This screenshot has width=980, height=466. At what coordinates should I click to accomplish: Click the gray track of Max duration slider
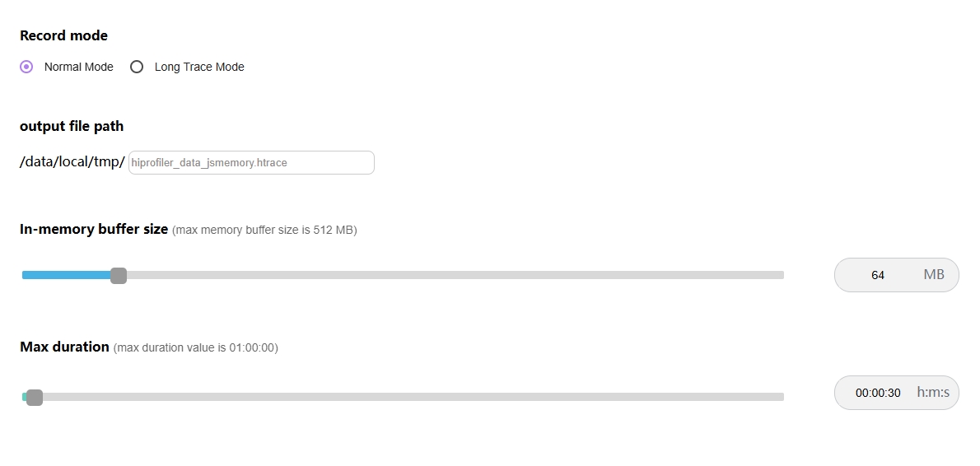tap(412, 397)
